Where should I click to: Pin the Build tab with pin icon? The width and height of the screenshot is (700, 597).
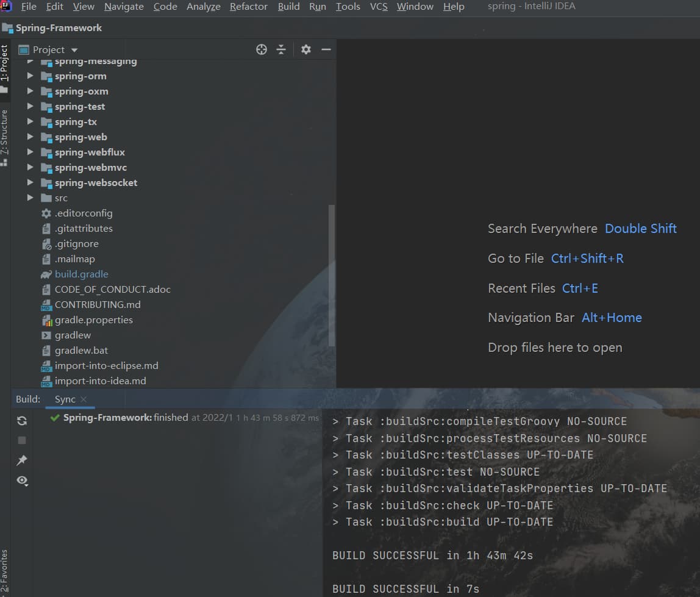click(22, 460)
